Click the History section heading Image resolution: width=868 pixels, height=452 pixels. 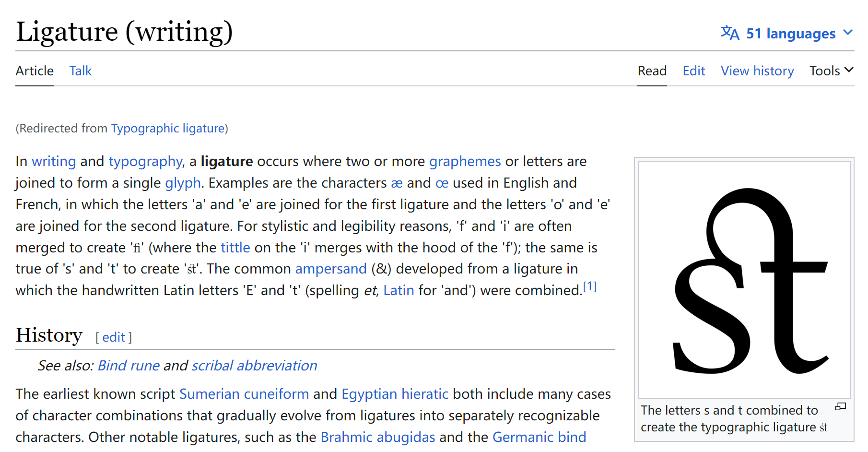(49, 334)
